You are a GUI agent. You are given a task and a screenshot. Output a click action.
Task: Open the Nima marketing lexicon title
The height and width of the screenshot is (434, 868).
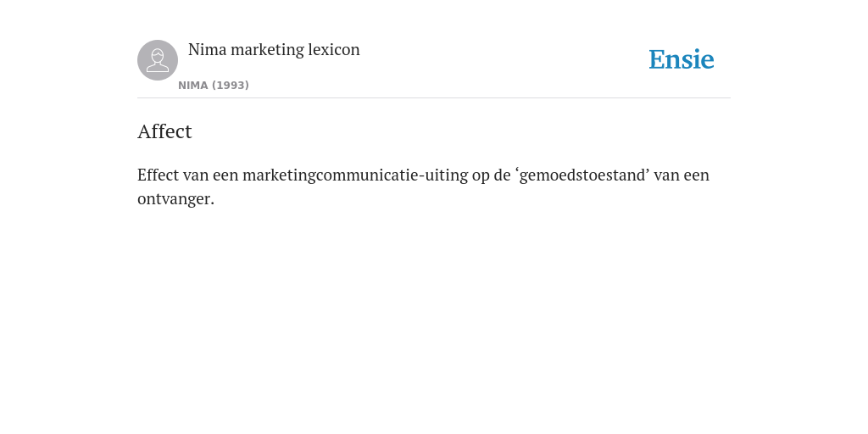coord(274,50)
